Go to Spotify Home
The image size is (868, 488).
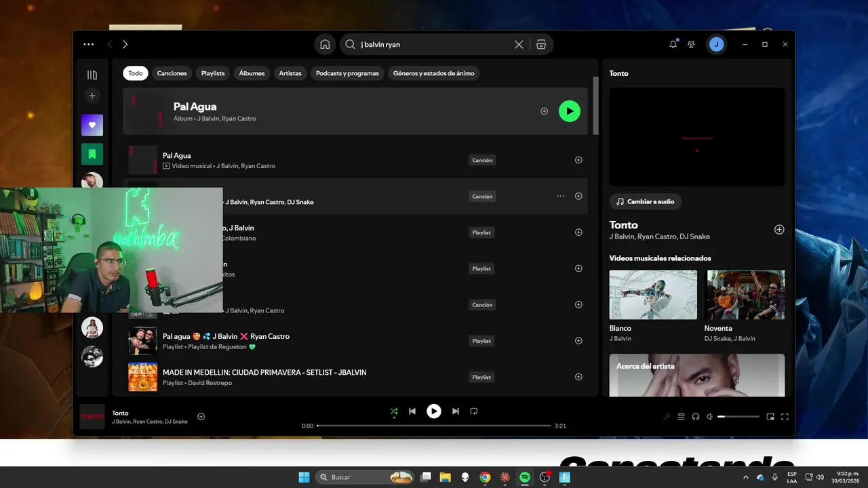click(x=325, y=44)
